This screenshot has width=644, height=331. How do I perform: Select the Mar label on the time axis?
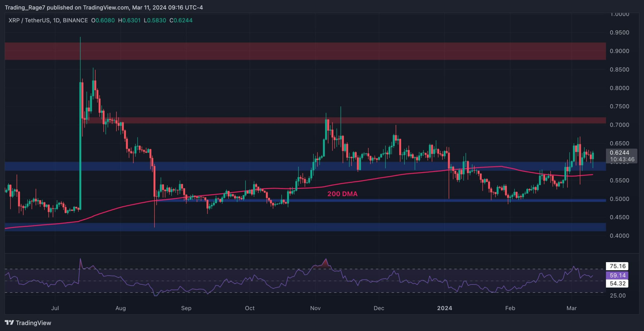tap(571, 308)
